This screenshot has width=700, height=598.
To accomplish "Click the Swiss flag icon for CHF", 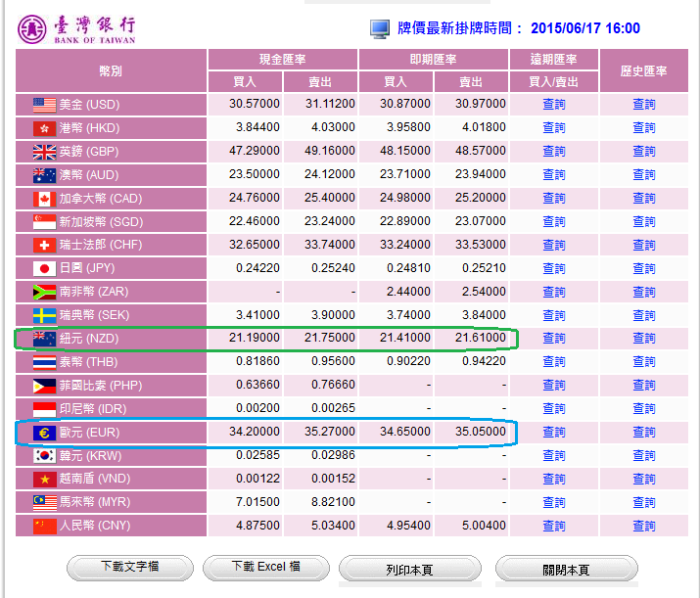I will coord(44,245).
